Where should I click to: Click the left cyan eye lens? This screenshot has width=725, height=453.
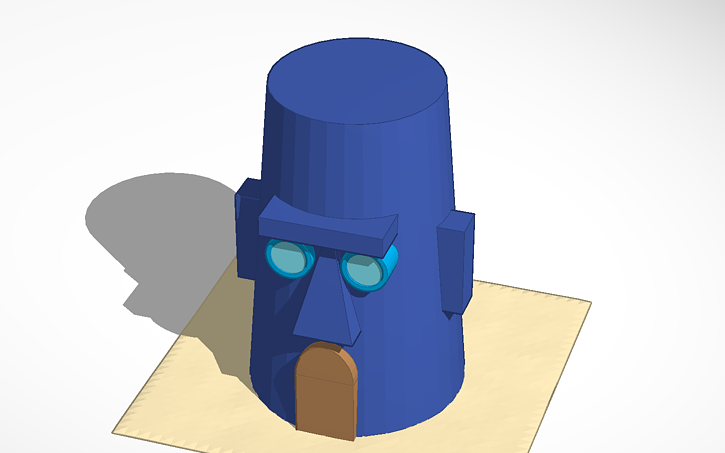pos(287,259)
